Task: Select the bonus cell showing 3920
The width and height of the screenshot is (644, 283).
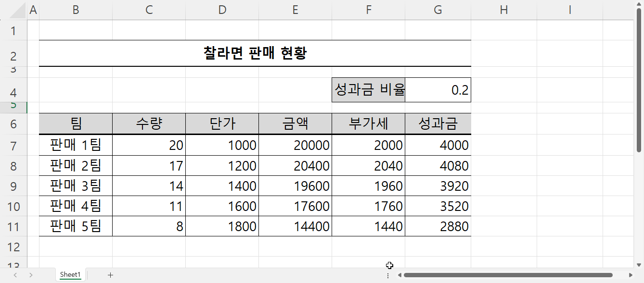Action: pos(438,186)
